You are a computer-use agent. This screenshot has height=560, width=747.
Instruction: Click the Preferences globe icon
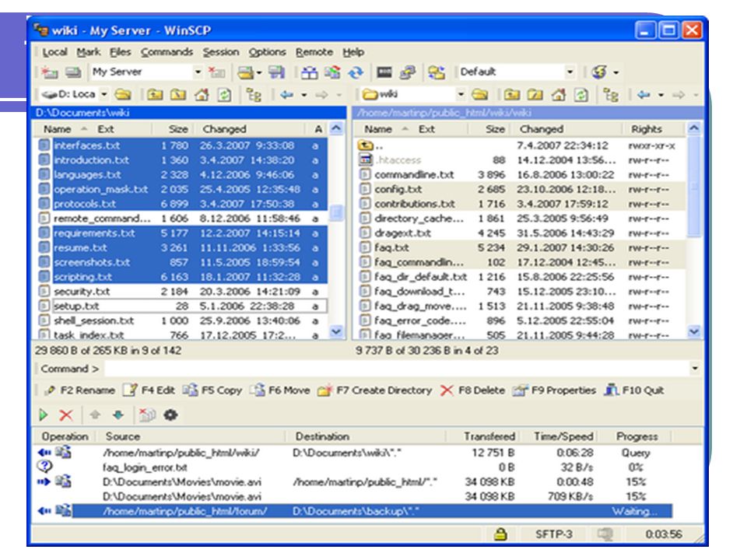coord(599,72)
